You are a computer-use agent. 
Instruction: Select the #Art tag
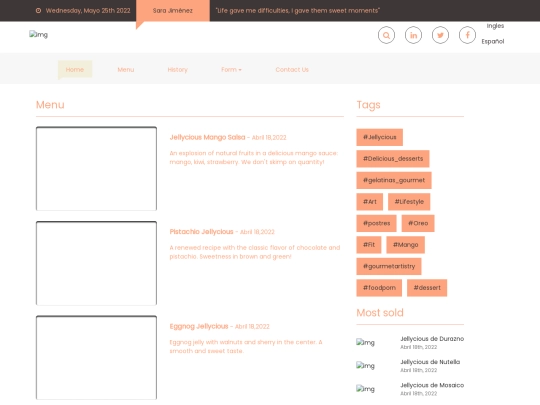tap(370, 202)
